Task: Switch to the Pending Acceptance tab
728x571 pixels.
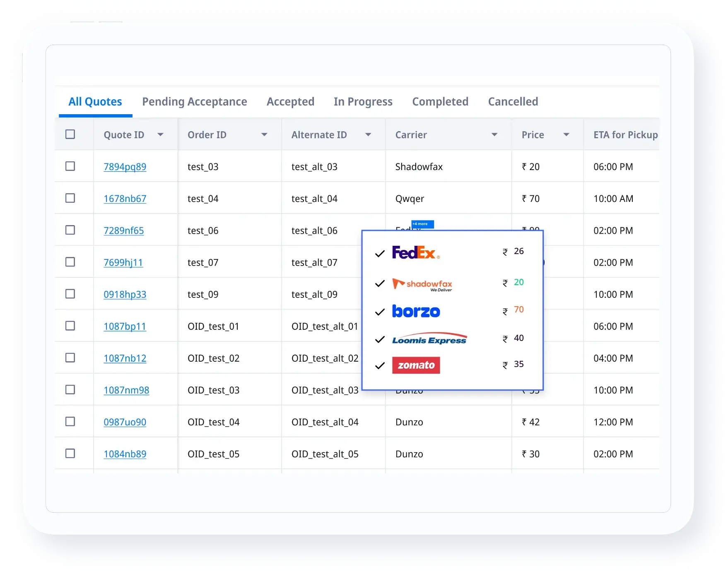Action: tap(194, 102)
